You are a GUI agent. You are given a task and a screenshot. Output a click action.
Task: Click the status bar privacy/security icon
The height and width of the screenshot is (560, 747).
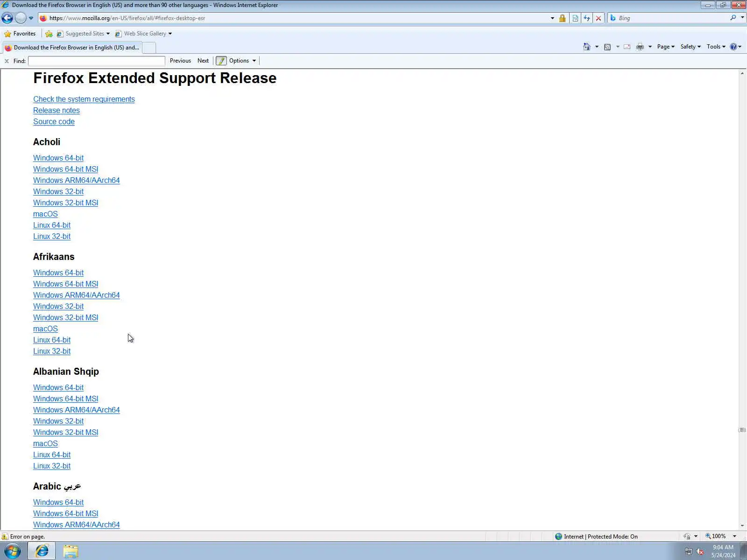coord(687,537)
